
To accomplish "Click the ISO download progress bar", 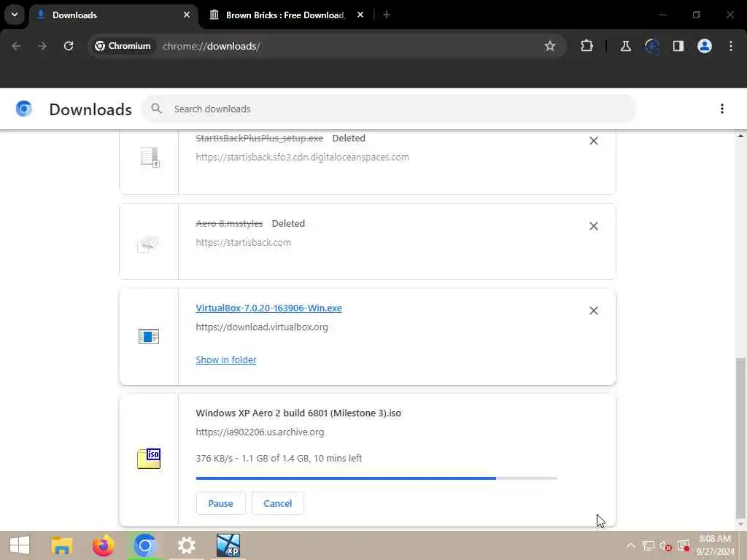I will (x=376, y=478).
